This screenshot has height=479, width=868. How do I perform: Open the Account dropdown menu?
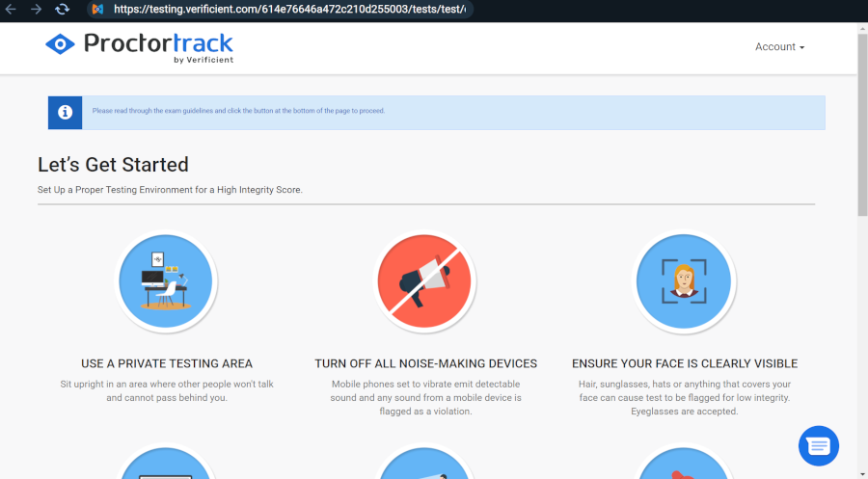(779, 47)
